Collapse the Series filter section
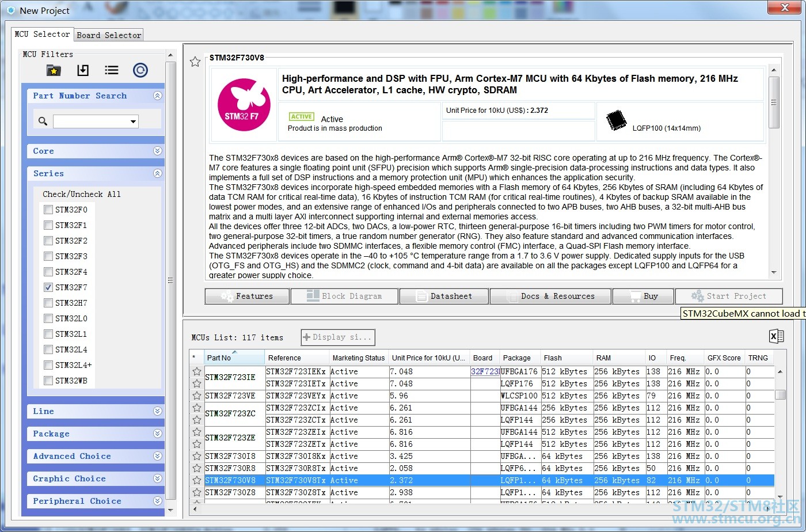 pyautogui.click(x=158, y=173)
